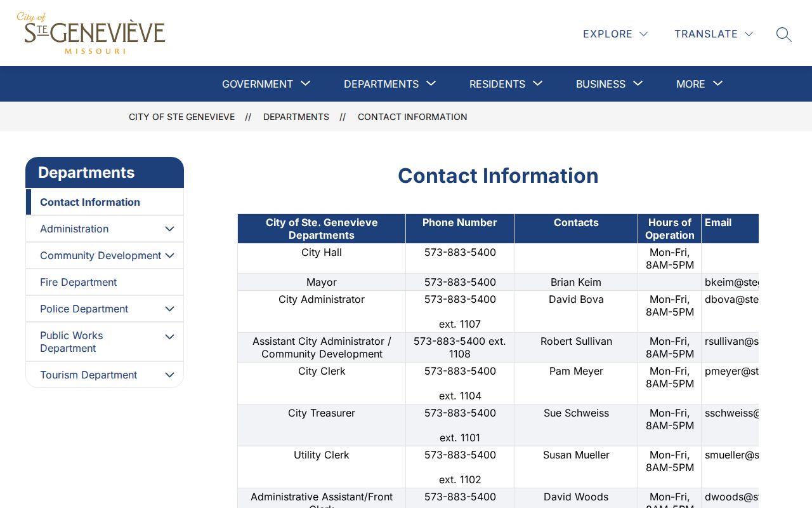The width and height of the screenshot is (812, 508).
Task: Select Contact Information in the sidebar
Action: (x=90, y=202)
